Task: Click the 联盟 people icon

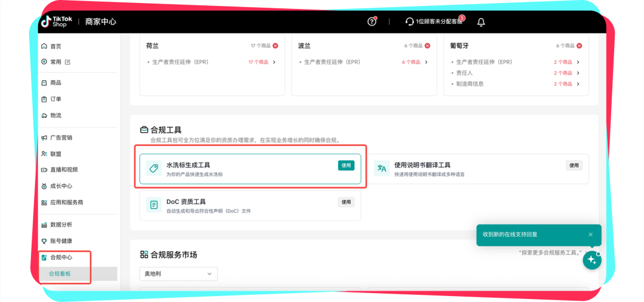Action: 44,154
